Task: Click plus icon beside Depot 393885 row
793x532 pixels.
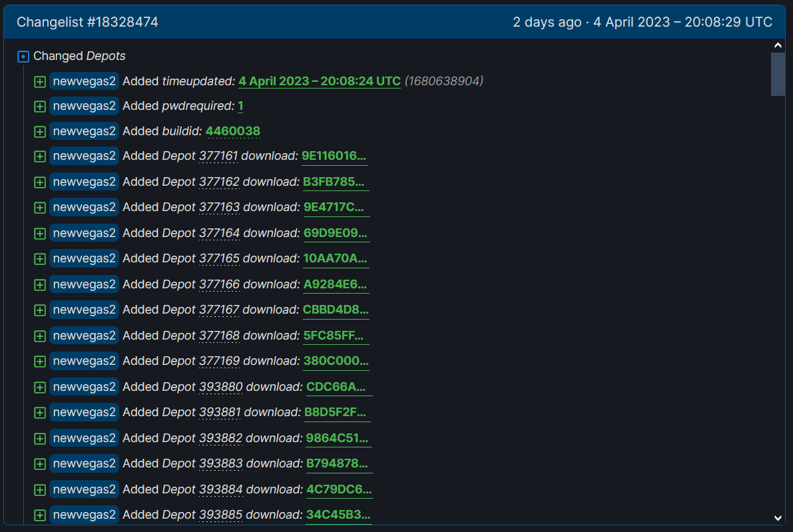Action: 40,515
